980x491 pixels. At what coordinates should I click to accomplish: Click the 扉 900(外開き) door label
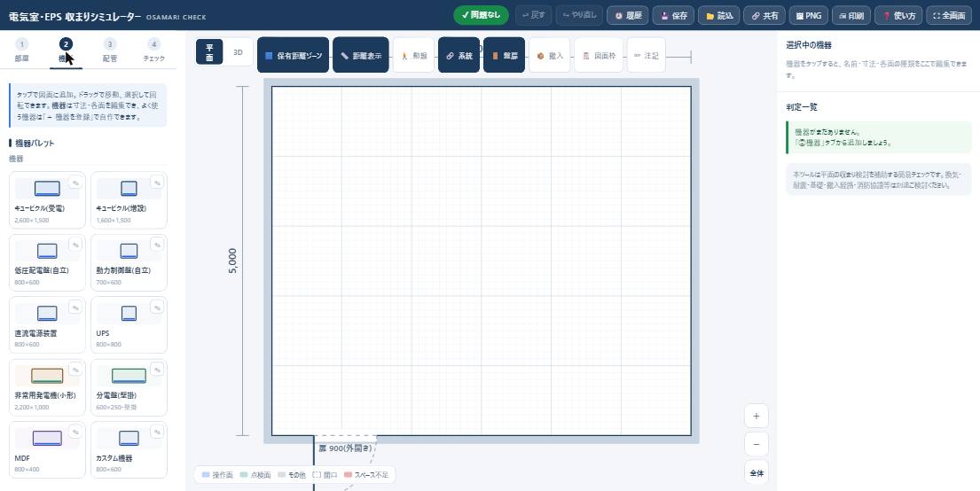[x=345, y=448]
